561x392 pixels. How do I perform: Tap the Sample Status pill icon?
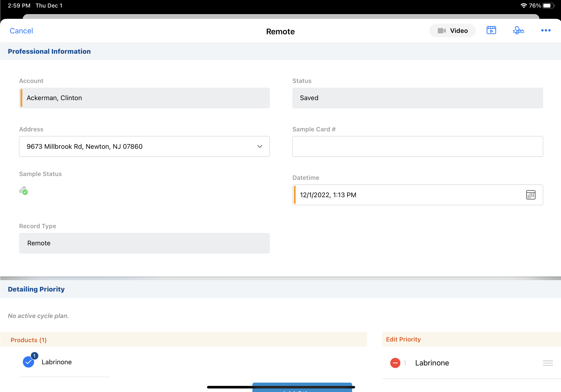pos(24,191)
